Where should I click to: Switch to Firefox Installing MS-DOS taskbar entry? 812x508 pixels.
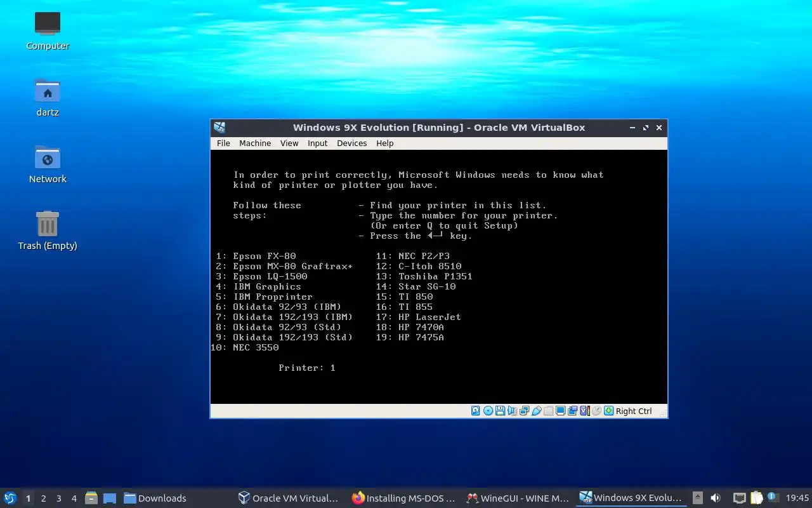403,498
